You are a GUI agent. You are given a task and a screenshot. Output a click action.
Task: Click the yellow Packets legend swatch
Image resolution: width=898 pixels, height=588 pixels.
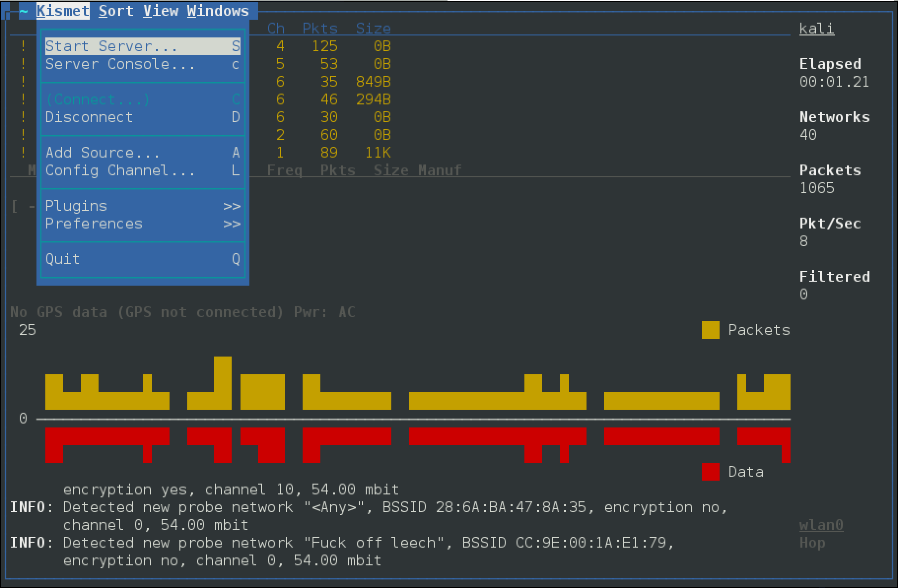[x=710, y=330]
